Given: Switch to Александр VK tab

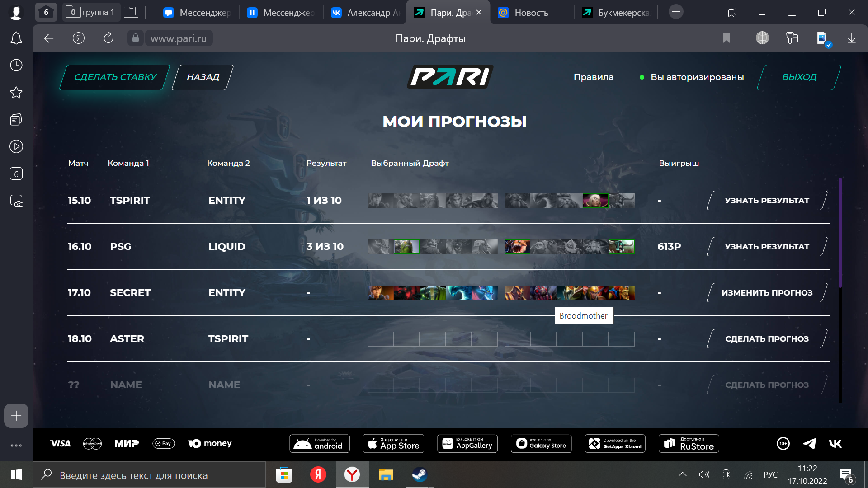Looking at the screenshot, I should click(x=365, y=13).
